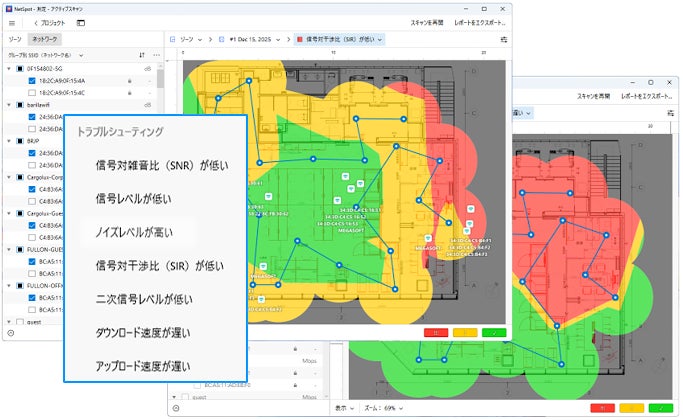Open the three-dots more options icon
The height and width of the screenshot is (420, 683).
pyautogui.click(x=156, y=55)
